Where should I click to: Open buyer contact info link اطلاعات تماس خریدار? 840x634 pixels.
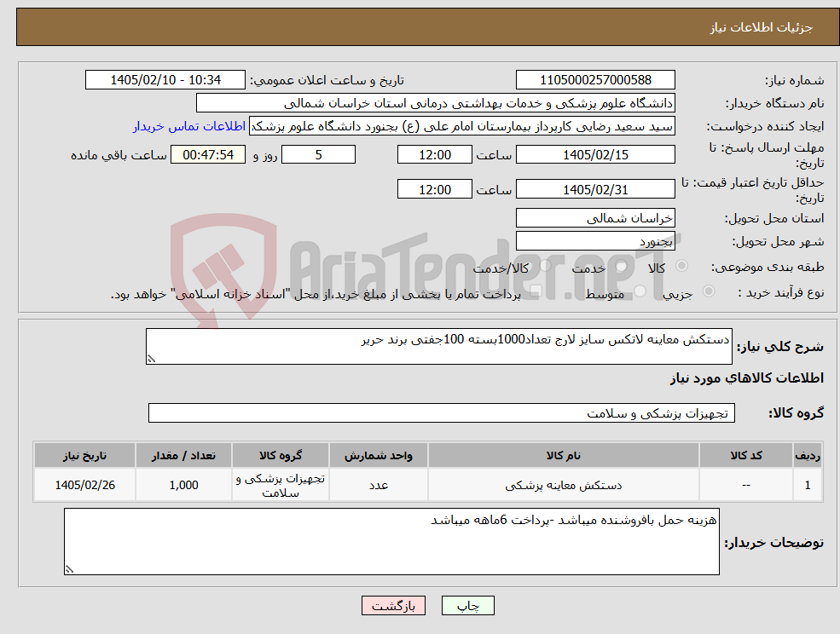tap(189, 126)
